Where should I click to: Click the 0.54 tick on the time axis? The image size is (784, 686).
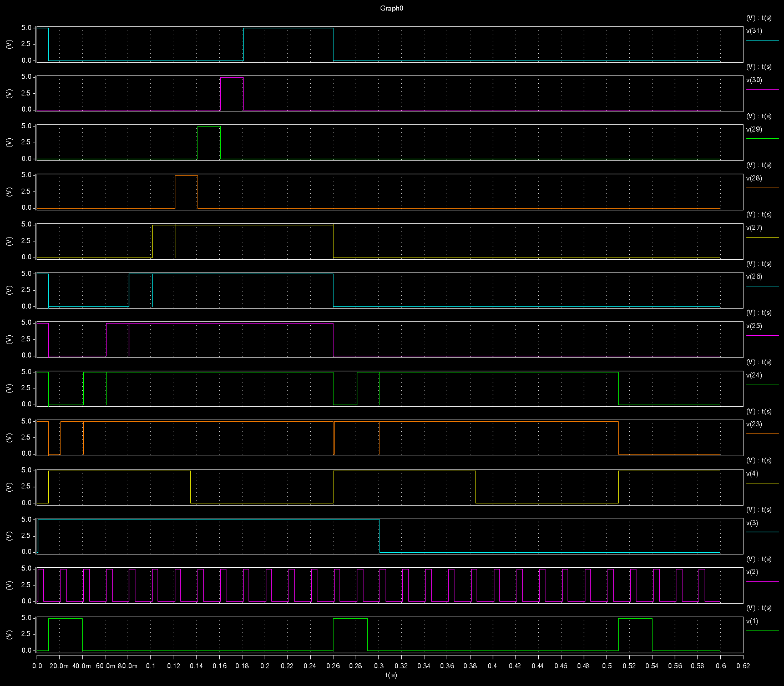point(652,665)
